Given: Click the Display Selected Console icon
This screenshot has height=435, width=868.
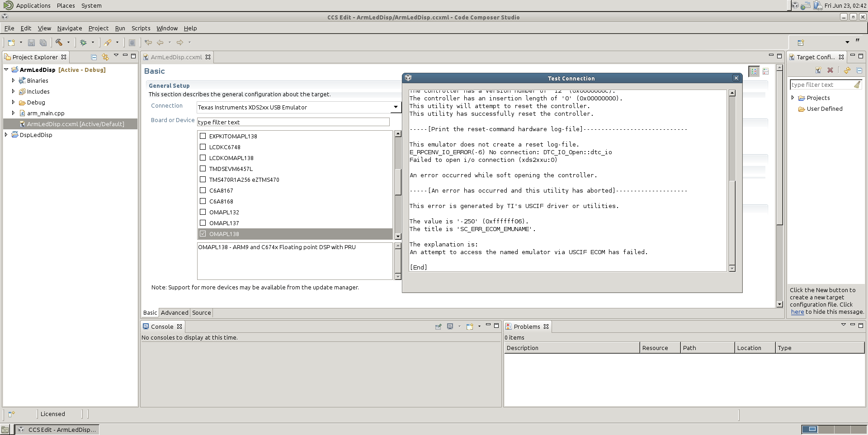Looking at the screenshot, I should click(450, 326).
